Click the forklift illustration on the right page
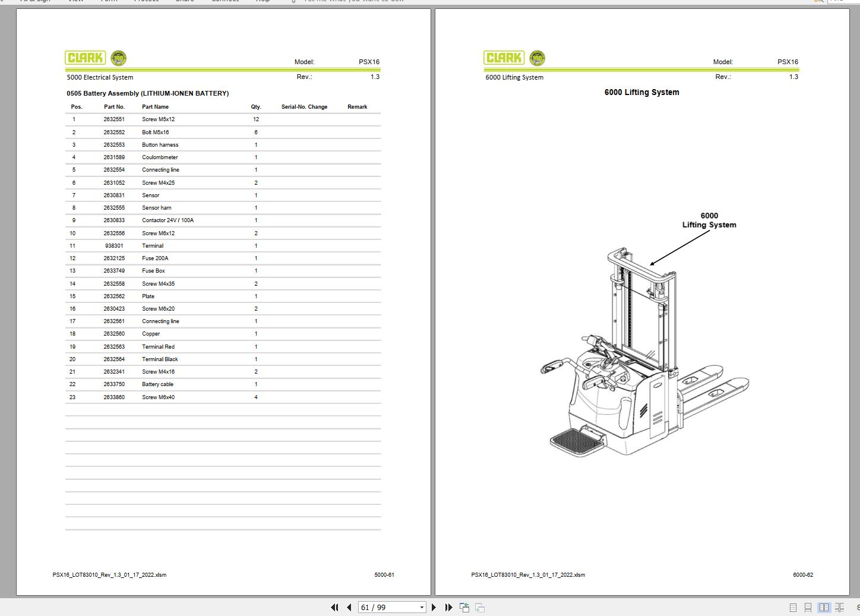Image resolution: width=860 pixels, height=616 pixels. coord(644,353)
